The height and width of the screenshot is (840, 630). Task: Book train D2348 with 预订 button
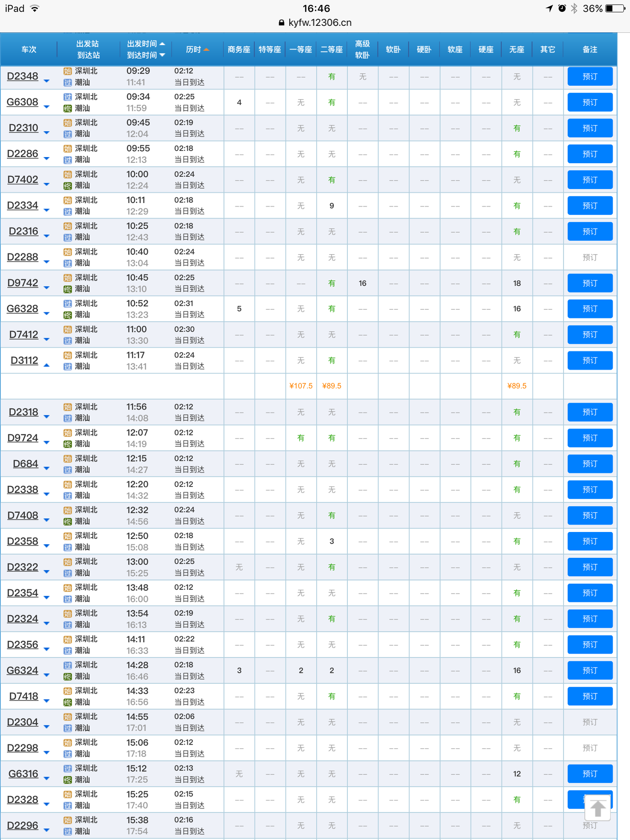[x=590, y=77]
